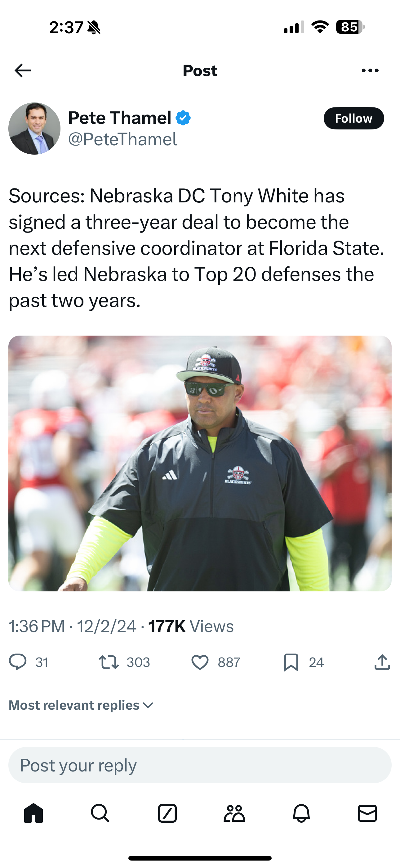Open Pete Thamel's profile picture
Screen dimensions: 400x868
pos(34,129)
